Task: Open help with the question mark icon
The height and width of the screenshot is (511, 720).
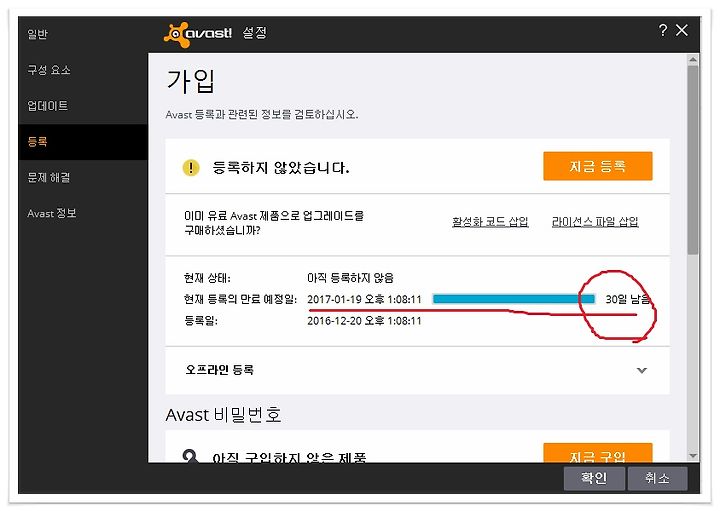Action: click(x=663, y=30)
